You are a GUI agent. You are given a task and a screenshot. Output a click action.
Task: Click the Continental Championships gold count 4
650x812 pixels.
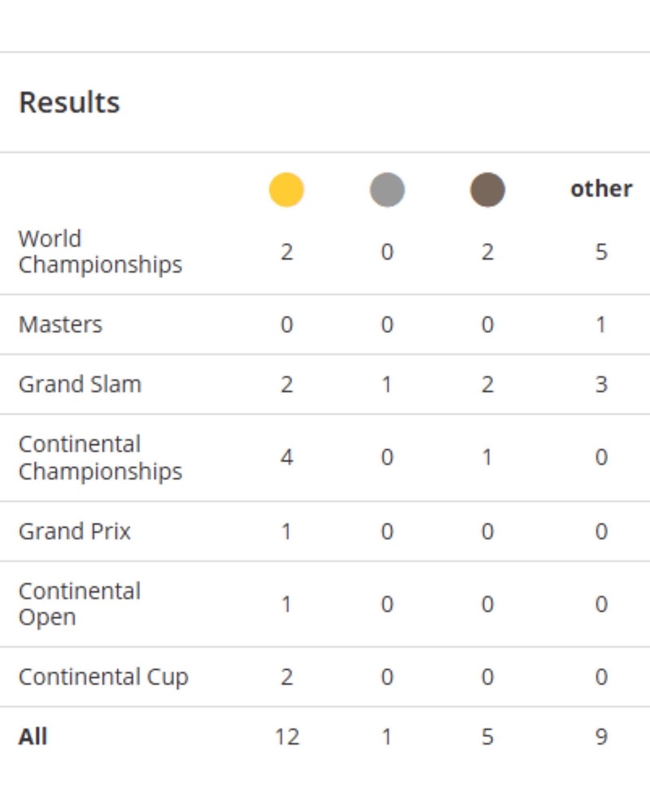287,458
